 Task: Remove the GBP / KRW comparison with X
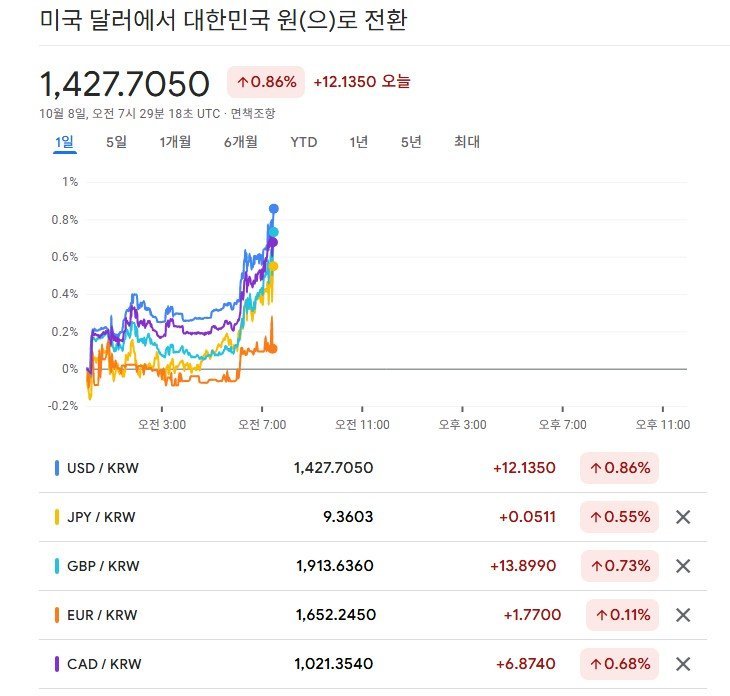point(683,566)
